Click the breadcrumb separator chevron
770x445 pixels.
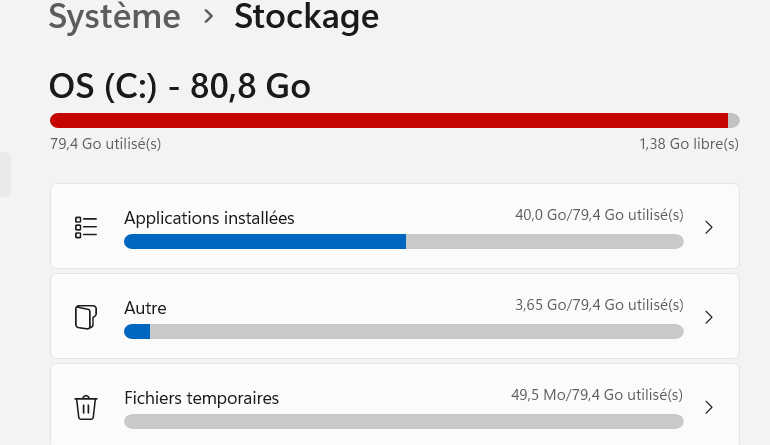(x=208, y=18)
